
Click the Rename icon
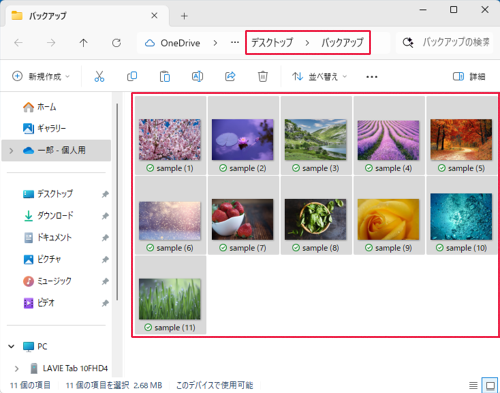coord(197,77)
